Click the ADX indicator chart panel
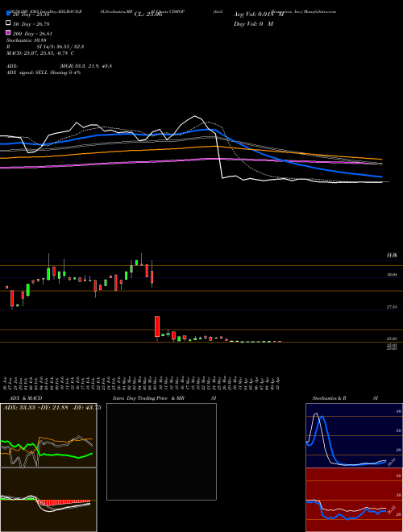The width and height of the screenshot is (403, 532). point(48,435)
